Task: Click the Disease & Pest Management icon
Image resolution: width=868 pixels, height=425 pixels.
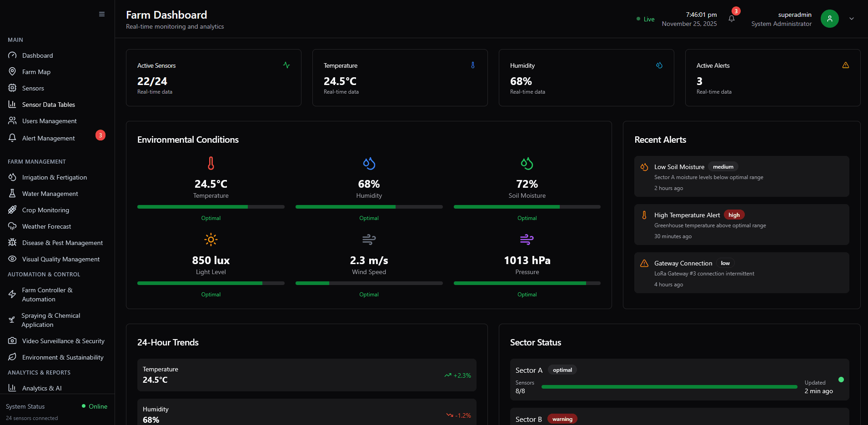Action: click(x=13, y=243)
